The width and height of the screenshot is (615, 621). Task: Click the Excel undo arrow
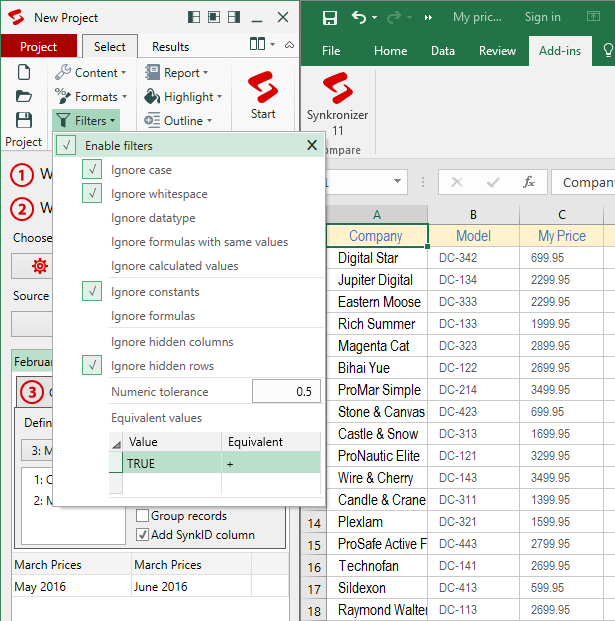[359, 17]
